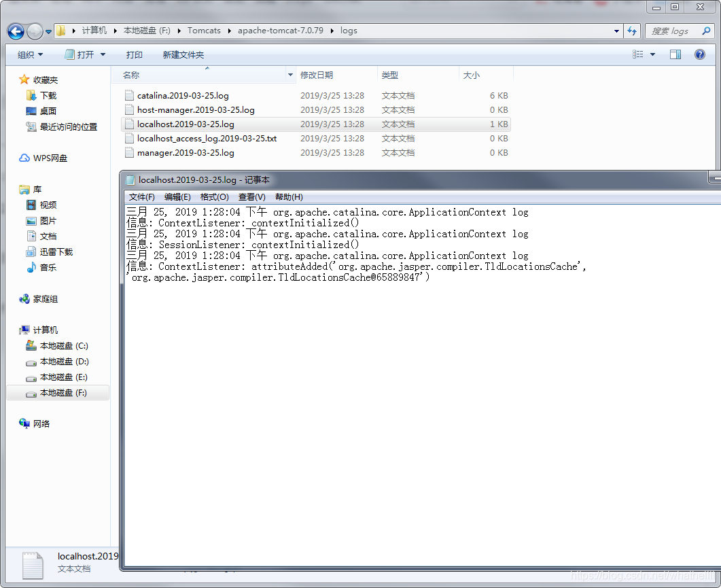This screenshot has width=721, height=588.
Task: Click the magnifier search icon
Action: coord(706,31)
